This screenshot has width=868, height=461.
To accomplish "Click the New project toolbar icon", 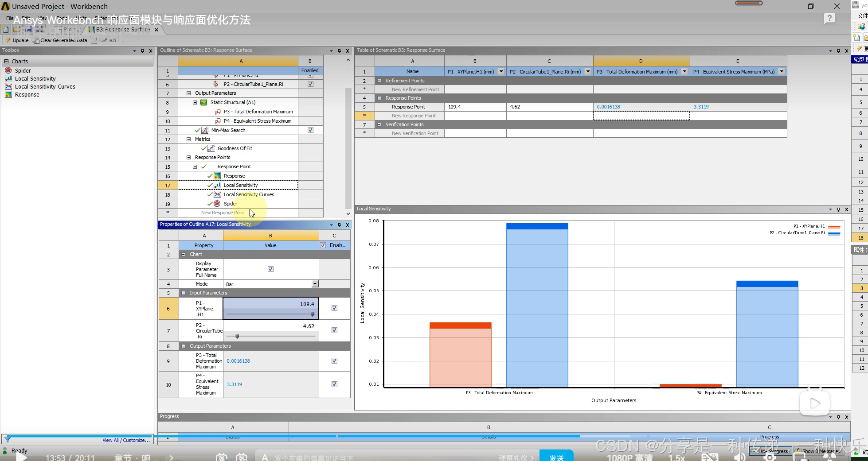I will [x=5, y=29].
